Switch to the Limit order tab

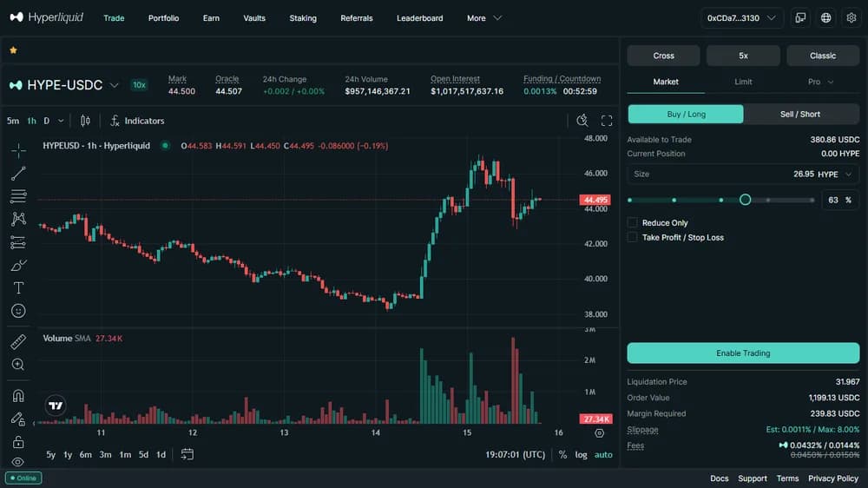743,82
